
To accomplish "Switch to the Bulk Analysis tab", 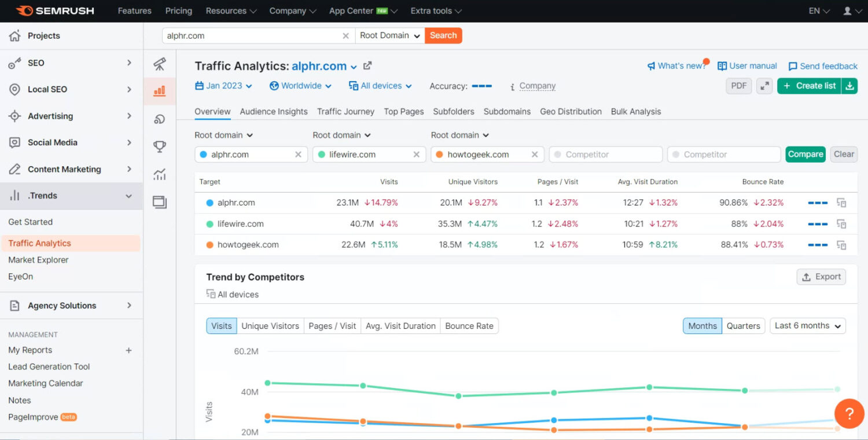I will 636,112.
